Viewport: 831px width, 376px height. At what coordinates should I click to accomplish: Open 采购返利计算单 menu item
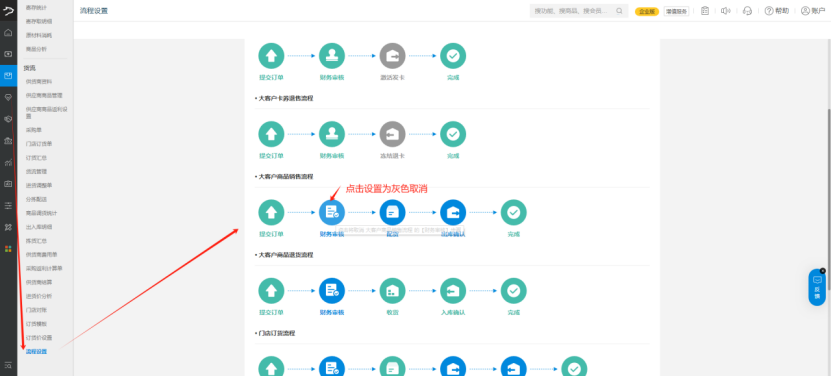(44, 268)
